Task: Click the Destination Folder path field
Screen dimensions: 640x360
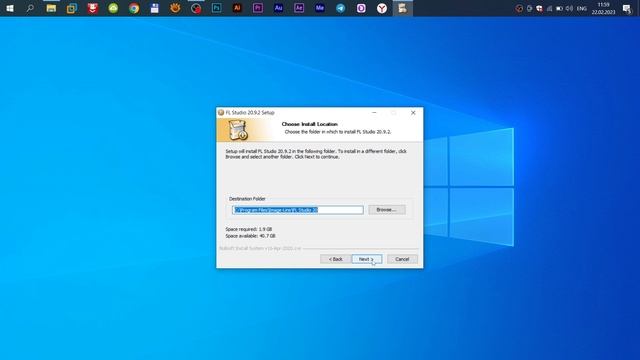Action: click(298, 210)
